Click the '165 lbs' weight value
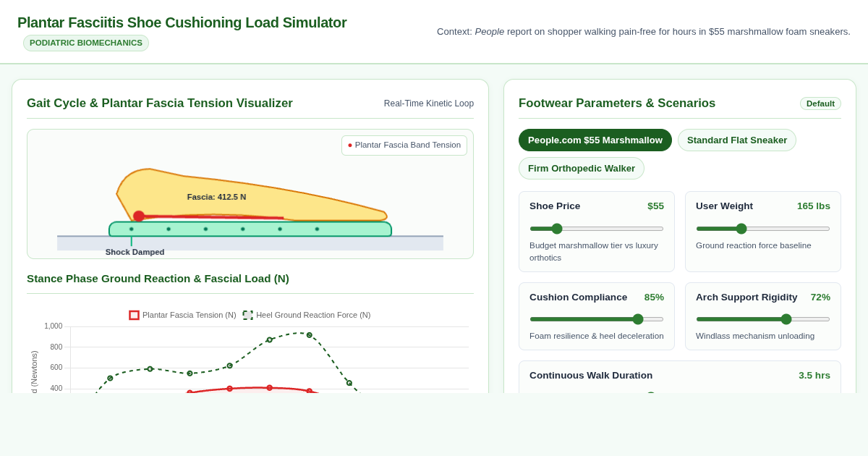Image resolution: width=868 pixels, height=456 pixels. coord(814,206)
